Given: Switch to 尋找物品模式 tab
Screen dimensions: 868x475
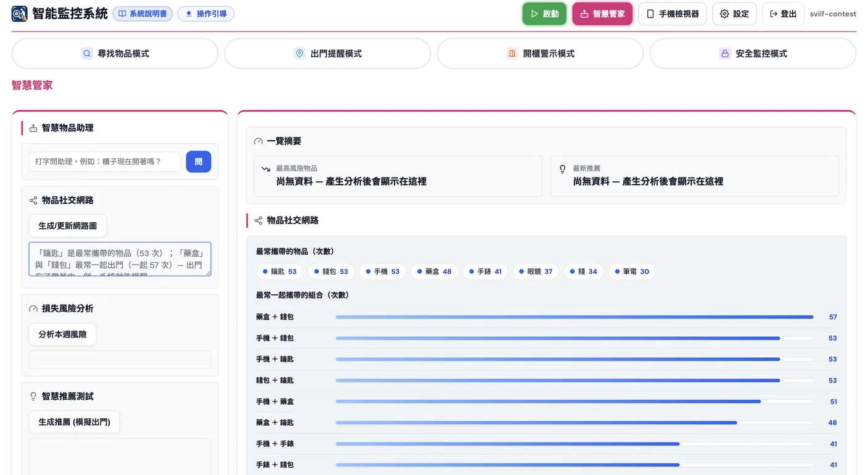Looking at the screenshot, I should (115, 54).
